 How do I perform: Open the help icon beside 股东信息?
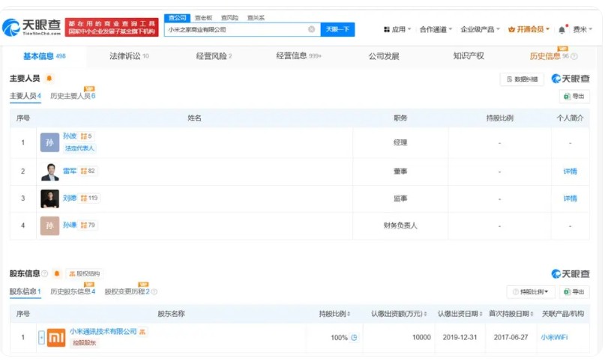coord(44,273)
